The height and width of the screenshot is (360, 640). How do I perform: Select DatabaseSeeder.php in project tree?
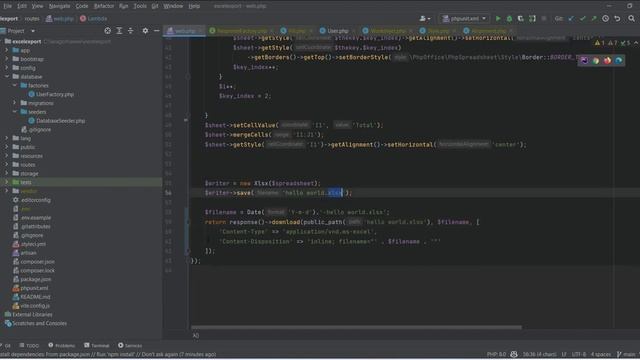[57, 121]
